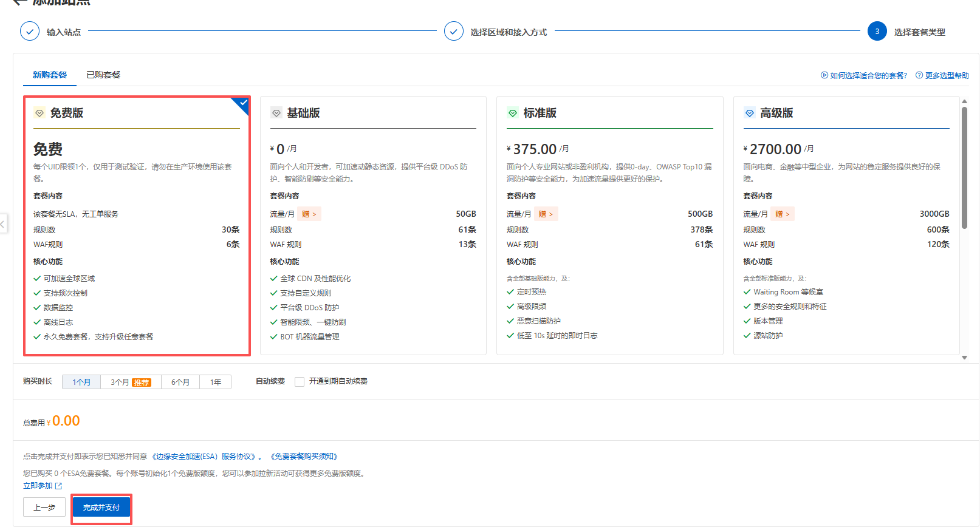Click 全球 CDN 及性能优化 feature
Viewport: 980px width, 527px height.
(x=315, y=279)
